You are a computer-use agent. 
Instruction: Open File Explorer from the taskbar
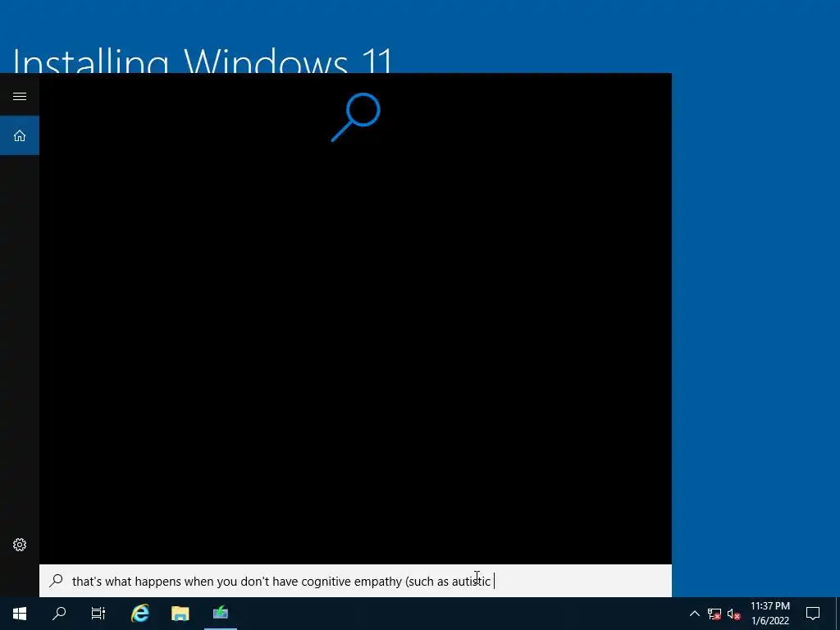click(x=180, y=614)
